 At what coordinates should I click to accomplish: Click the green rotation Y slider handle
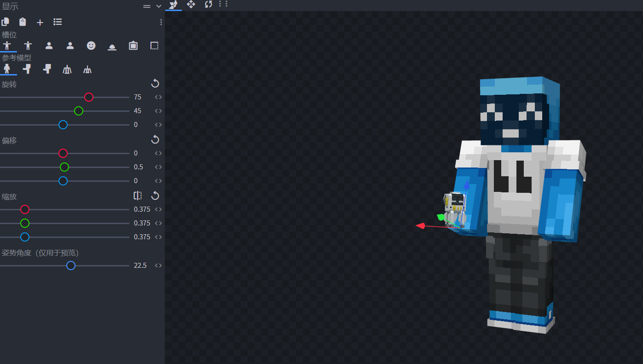click(x=79, y=111)
